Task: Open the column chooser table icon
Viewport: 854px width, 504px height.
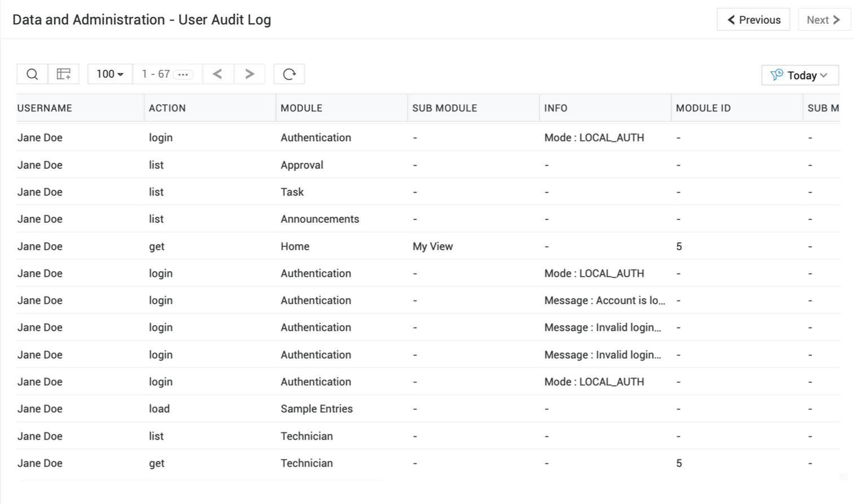Action: click(64, 74)
